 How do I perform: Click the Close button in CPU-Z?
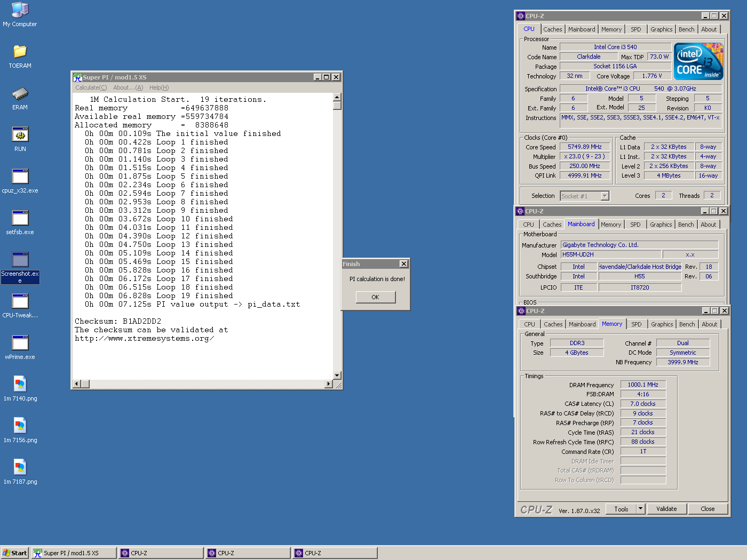tap(708, 509)
